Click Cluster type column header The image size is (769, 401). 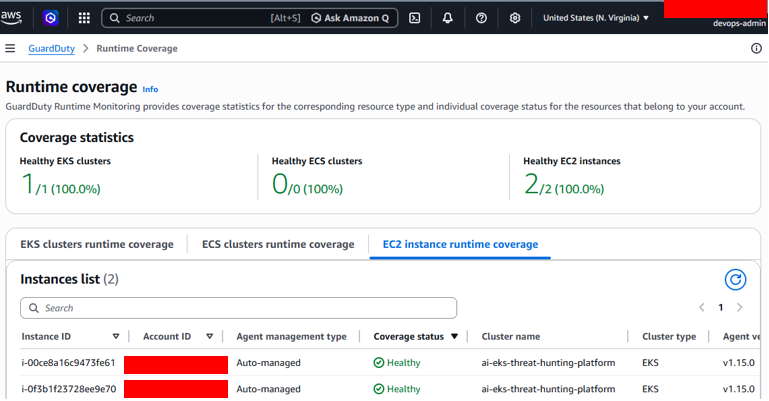(x=669, y=336)
